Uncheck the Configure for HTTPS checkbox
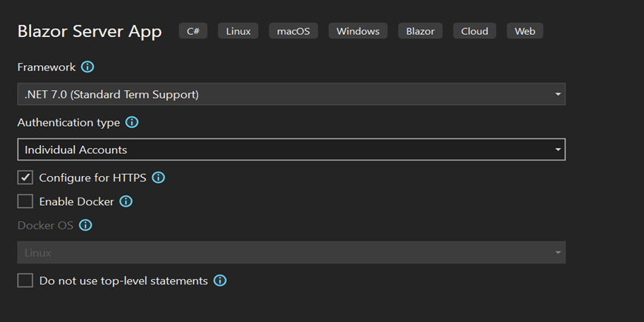Screen dimensions: 644x322 (x=25, y=178)
